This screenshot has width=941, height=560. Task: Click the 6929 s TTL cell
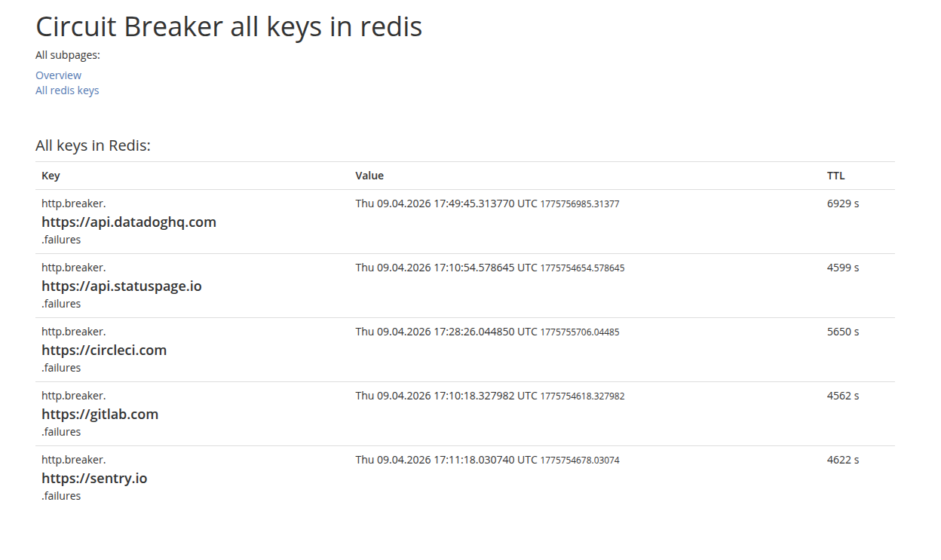[843, 203]
